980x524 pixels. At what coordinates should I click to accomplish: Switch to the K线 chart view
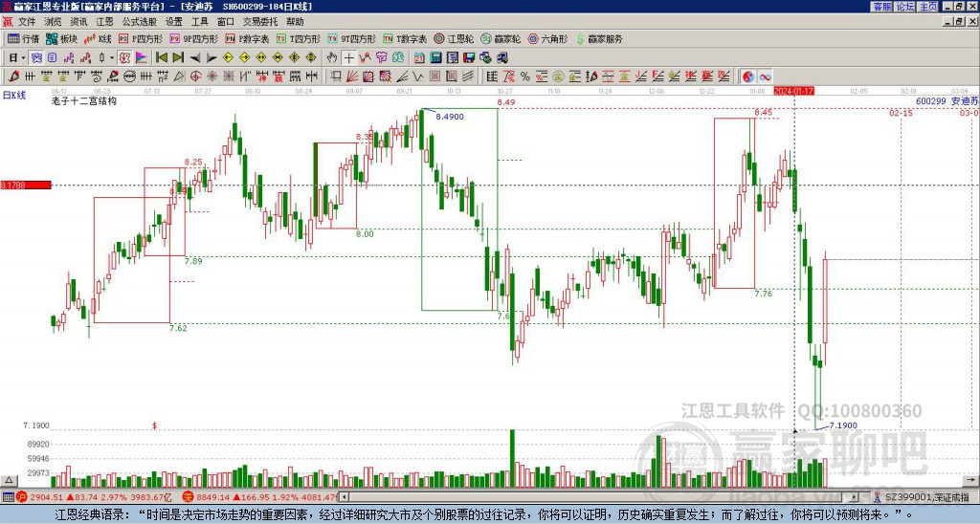(99, 38)
